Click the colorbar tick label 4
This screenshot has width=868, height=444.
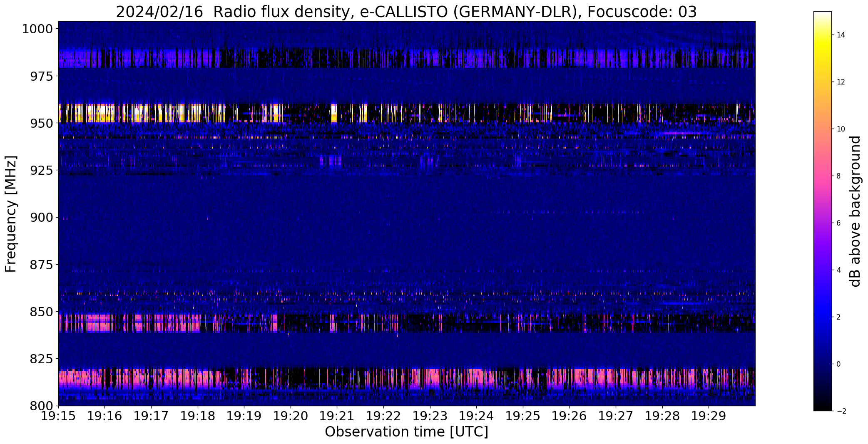(838, 270)
